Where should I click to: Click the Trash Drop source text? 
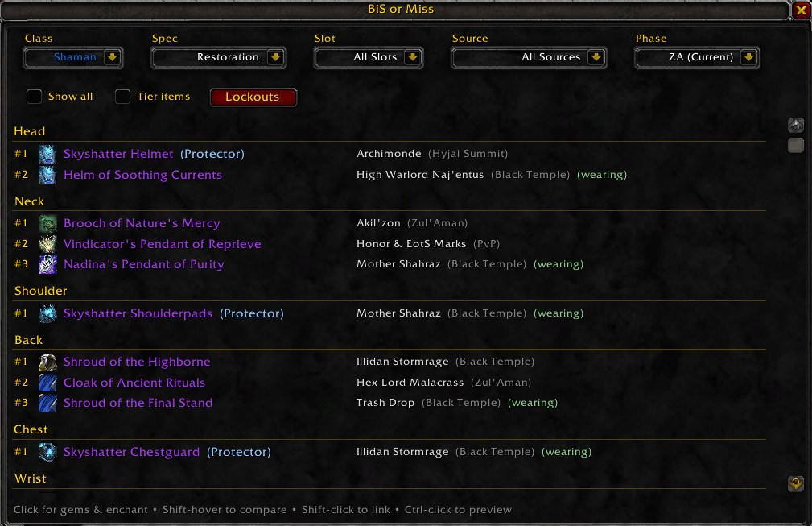tap(385, 403)
